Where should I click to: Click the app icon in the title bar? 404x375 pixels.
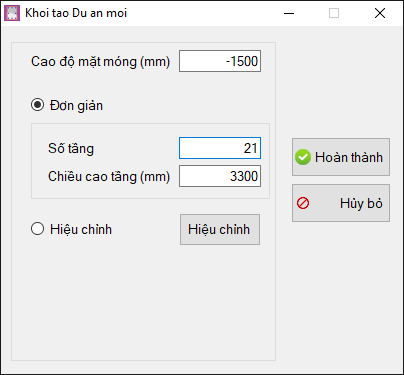[12, 13]
